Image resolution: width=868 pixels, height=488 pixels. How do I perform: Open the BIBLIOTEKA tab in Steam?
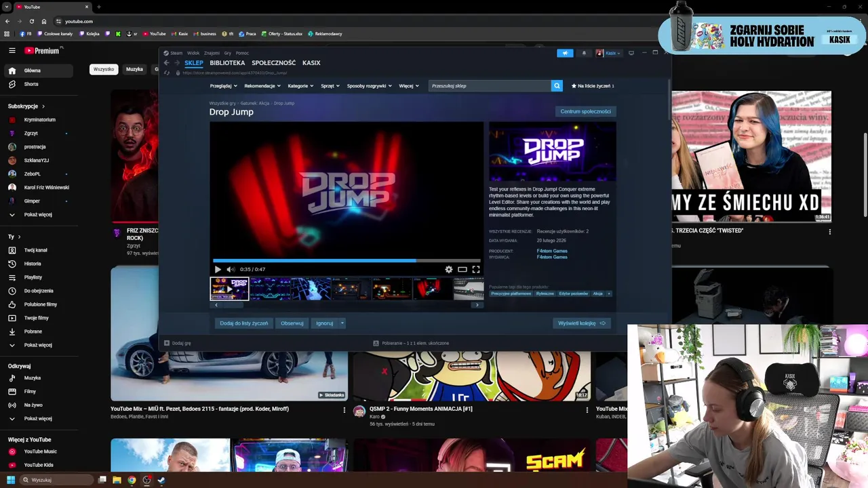click(x=227, y=63)
